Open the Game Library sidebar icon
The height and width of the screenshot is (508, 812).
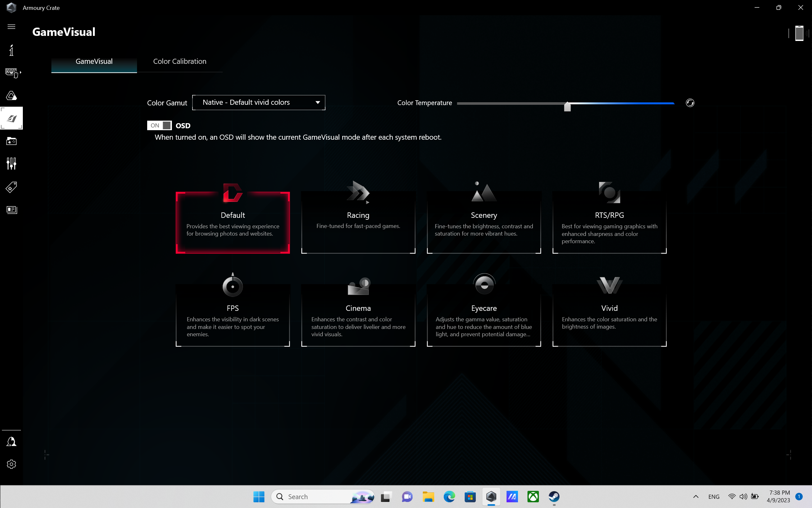(x=11, y=141)
